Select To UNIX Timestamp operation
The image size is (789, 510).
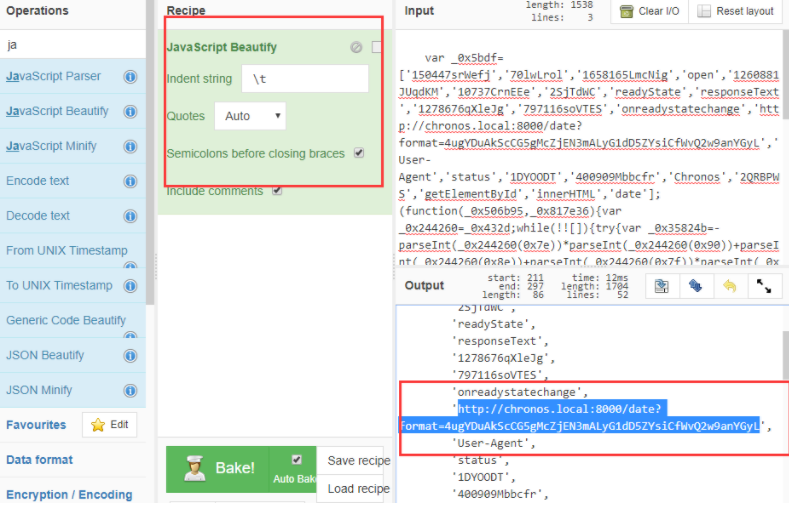(73, 286)
